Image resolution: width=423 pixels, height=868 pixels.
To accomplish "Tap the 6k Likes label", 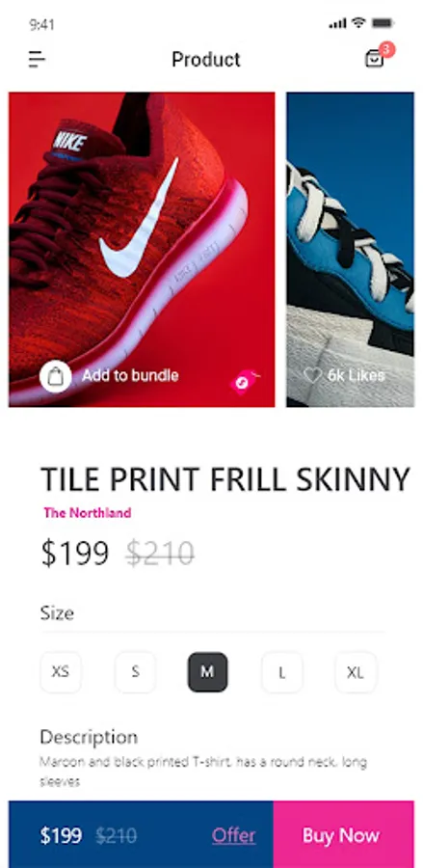I will click(356, 376).
